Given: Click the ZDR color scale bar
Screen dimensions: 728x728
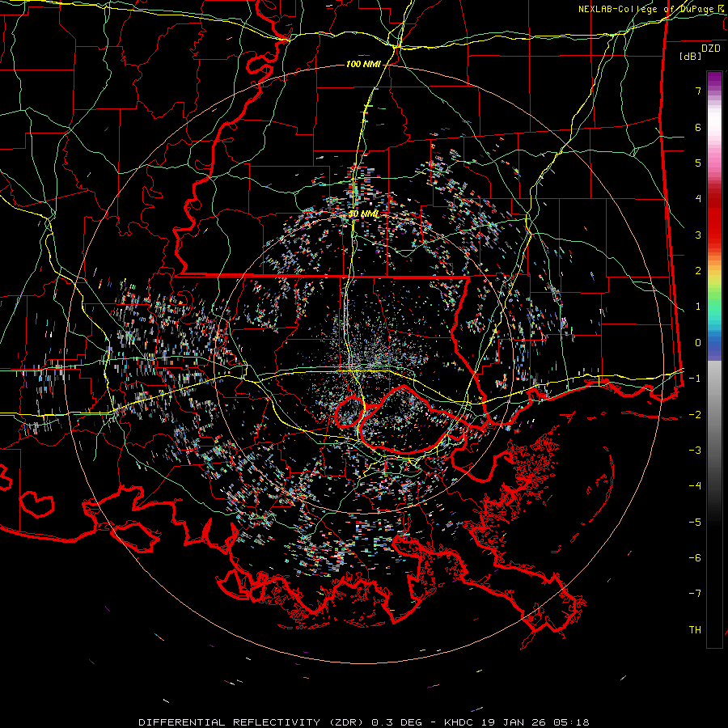Looking at the screenshot, I should click(x=714, y=359).
